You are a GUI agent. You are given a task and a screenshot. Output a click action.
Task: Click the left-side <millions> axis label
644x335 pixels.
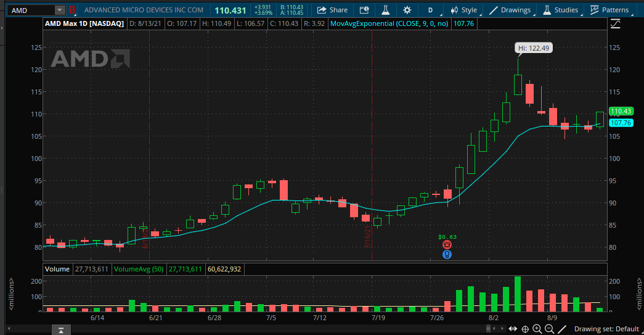(x=11, y=294)
